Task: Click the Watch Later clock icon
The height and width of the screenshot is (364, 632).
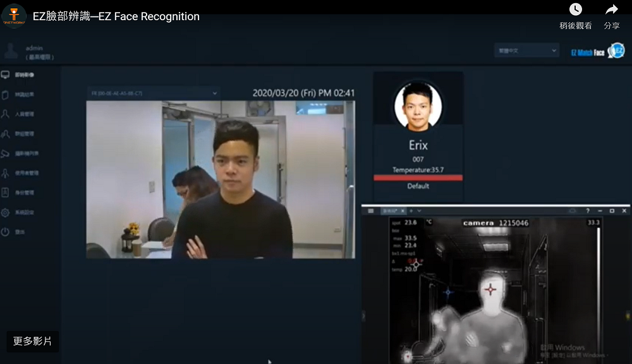Action: (575, 9)
